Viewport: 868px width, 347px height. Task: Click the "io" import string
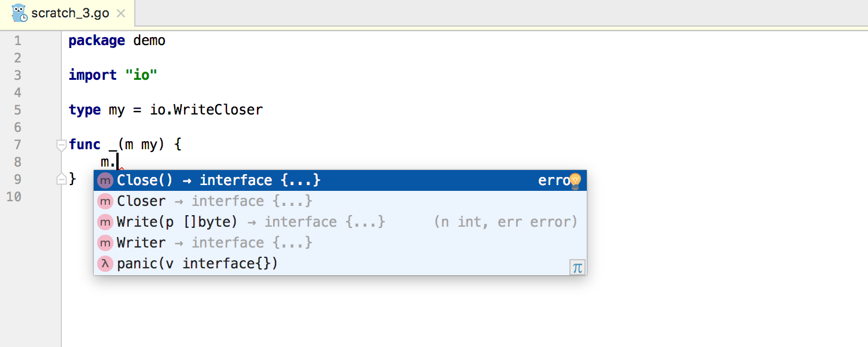pos(142,75)
